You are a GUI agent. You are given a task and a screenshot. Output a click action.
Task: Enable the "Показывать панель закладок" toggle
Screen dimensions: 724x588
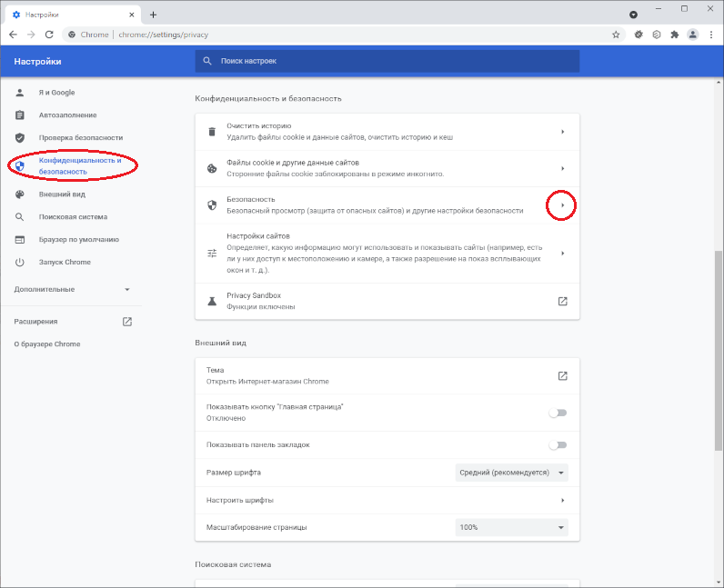pos(557,444)
